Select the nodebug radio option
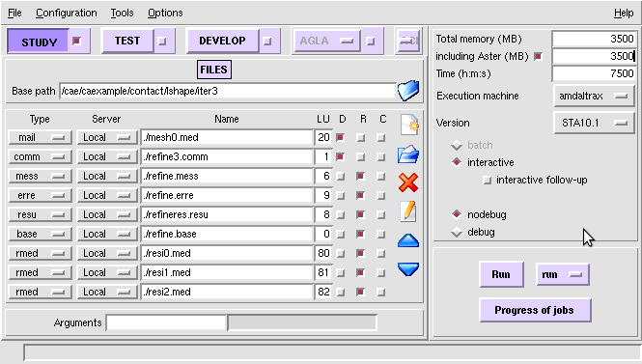 click(x=457, y=214)
